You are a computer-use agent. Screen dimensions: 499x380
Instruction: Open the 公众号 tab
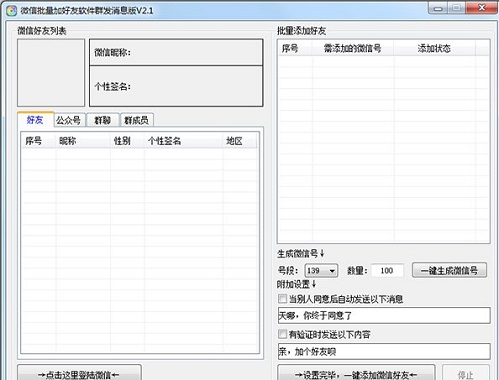(x=69, y=120)
